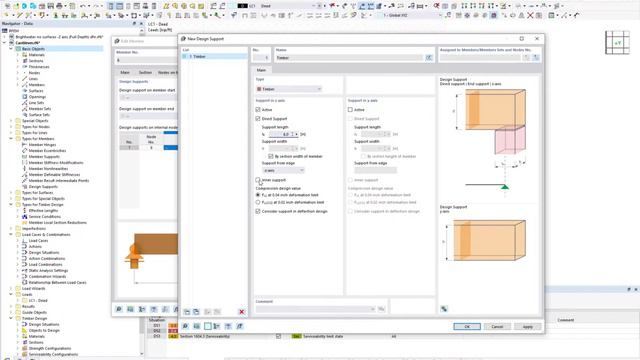Click the view cube axis icon at top right
This screenshot has width=640, height=360.
pyautogui.click(x=617, y=42)
